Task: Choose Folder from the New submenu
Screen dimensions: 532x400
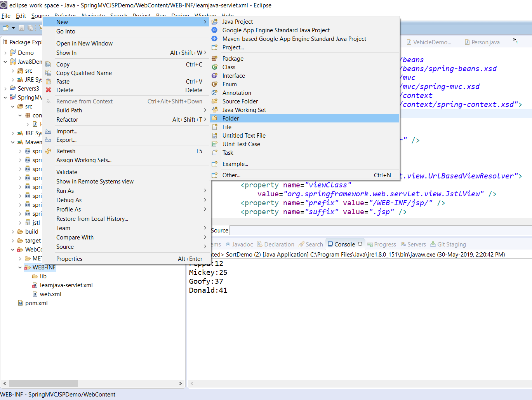Action: point(231,119)
